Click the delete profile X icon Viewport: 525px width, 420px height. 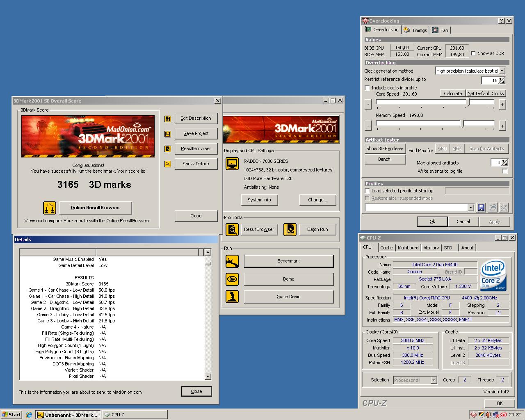pos(504,208)
